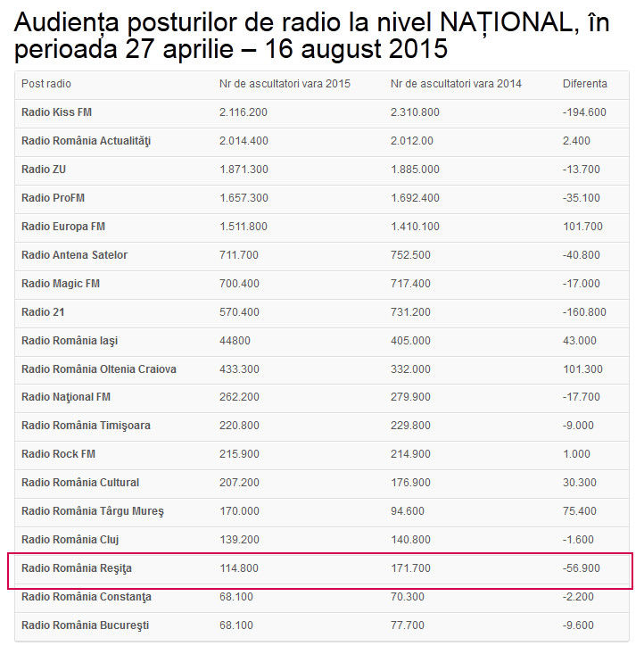Click the 'Diferenta' column header
Viewport: 644px width, 646px height.
coord(584,84)
